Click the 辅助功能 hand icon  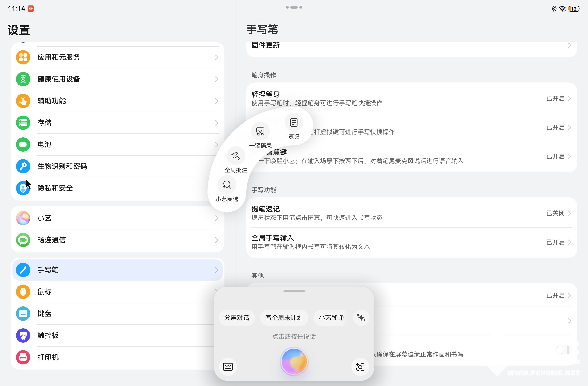pos(23,101)
